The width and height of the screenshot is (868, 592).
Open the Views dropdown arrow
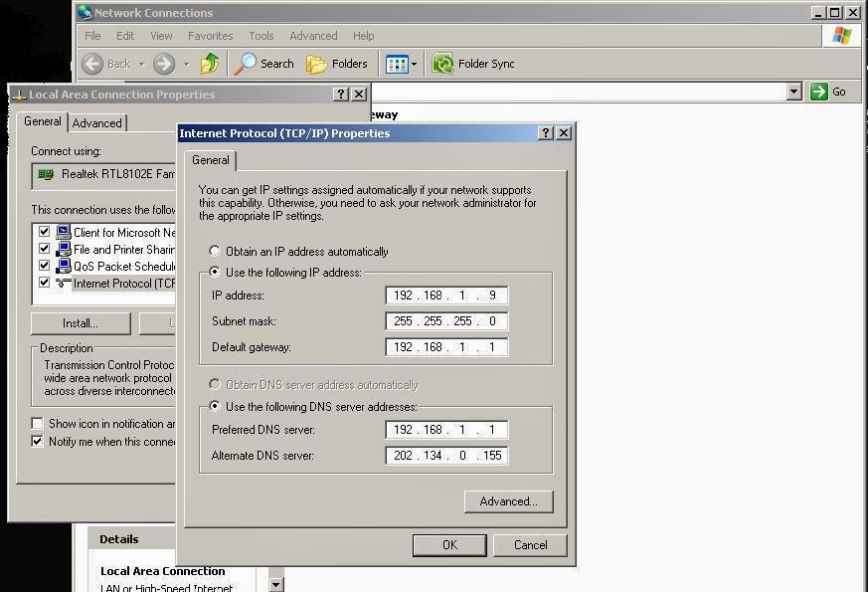coord(414,65)
